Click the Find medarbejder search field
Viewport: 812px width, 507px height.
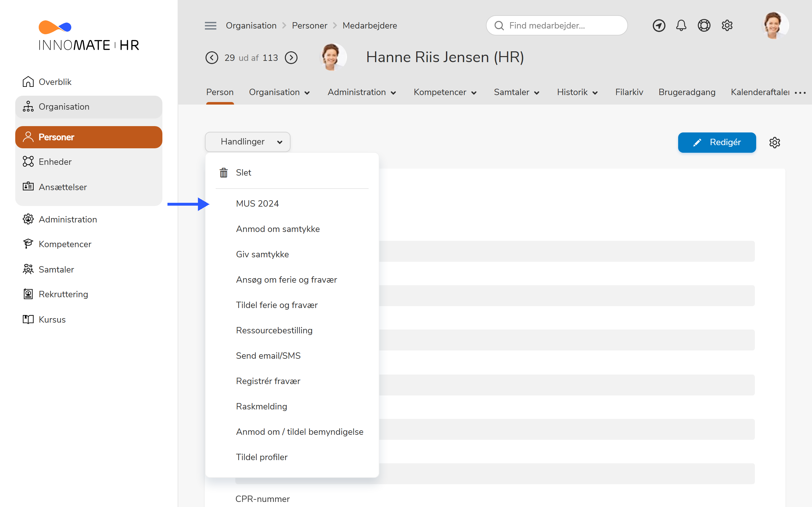coord(557,25)
